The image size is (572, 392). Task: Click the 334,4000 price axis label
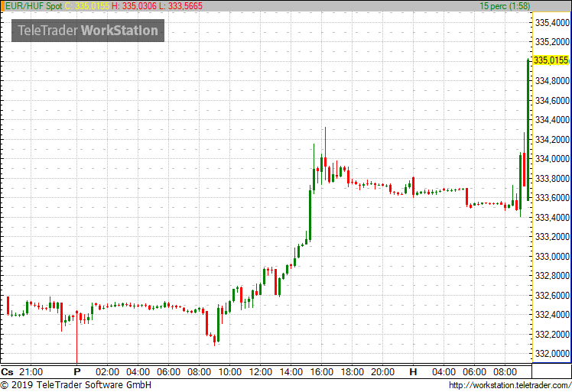pyautogui.click(x=552, y=120)
